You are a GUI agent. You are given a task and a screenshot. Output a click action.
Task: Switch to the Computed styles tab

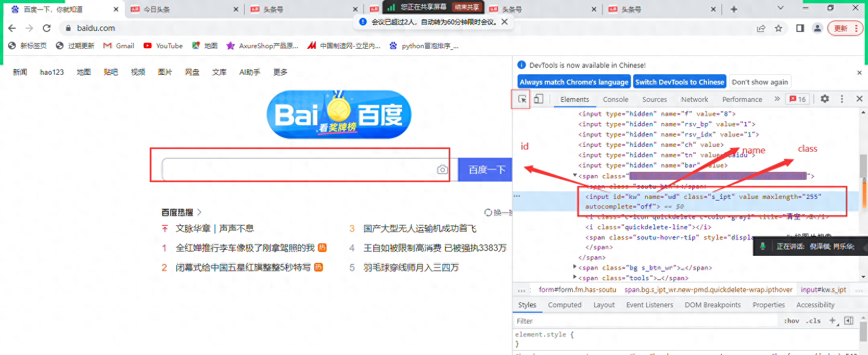pyautogui.click(x=564, y=305)
